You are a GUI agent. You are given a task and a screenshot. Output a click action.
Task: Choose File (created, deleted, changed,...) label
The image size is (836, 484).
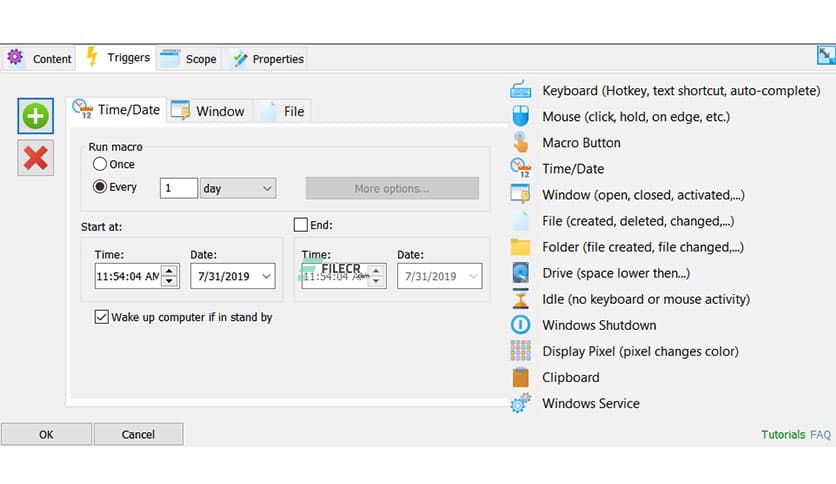coord(638,221)
